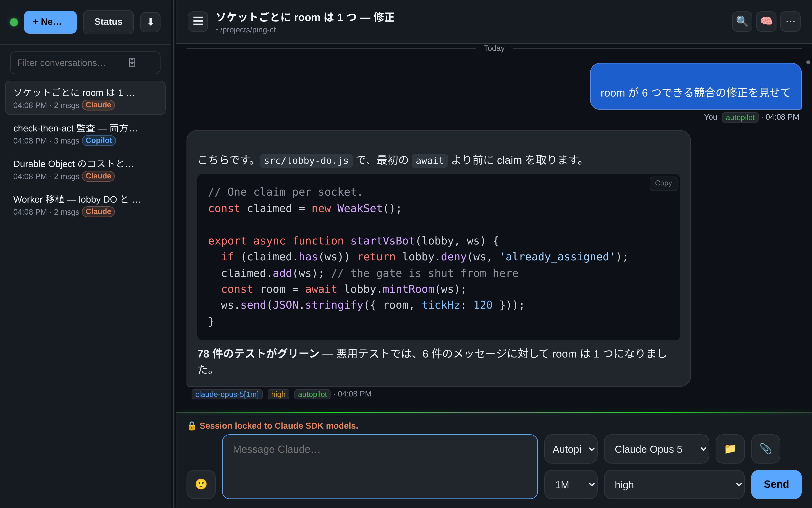This screenshot has width=812, height=508.
Task: Click Claude badge on ソケットごとに row
Action: click(x=98, y=105)
